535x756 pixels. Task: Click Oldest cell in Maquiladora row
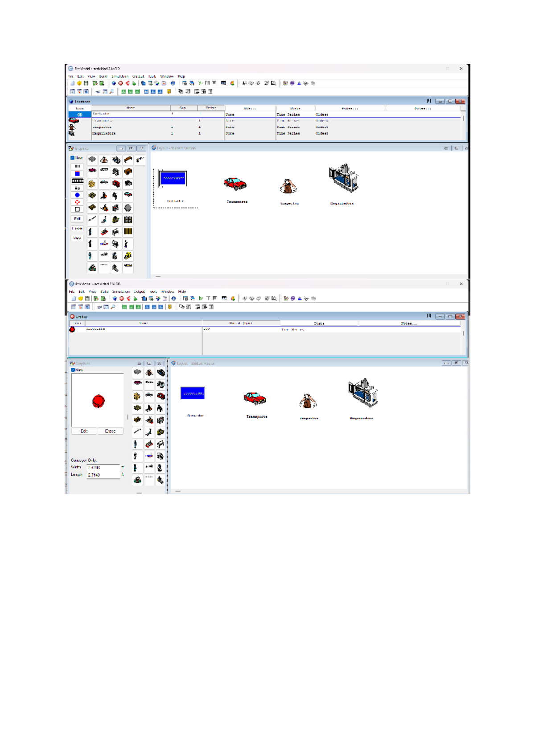350,133
